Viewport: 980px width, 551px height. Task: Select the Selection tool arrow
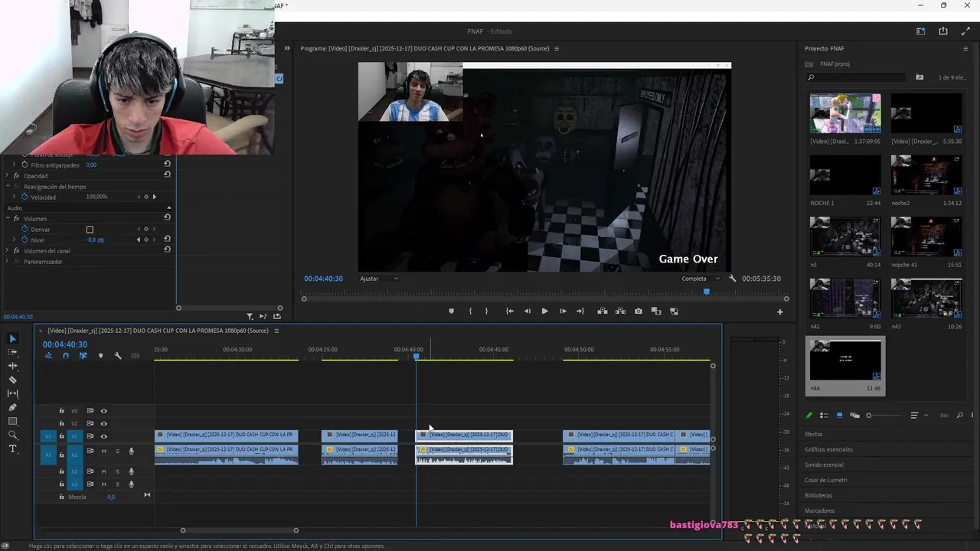[12, 338]
